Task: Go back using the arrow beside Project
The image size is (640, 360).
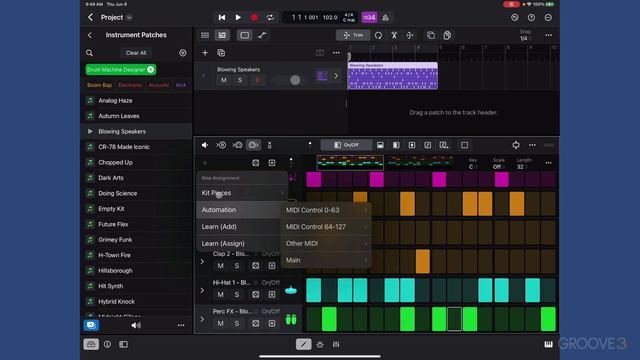Action: pos(90,17)
